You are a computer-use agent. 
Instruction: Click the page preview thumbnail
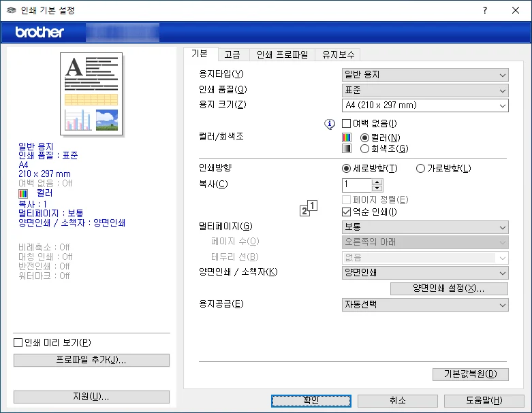pyautogui.click(x=91, y=94)
